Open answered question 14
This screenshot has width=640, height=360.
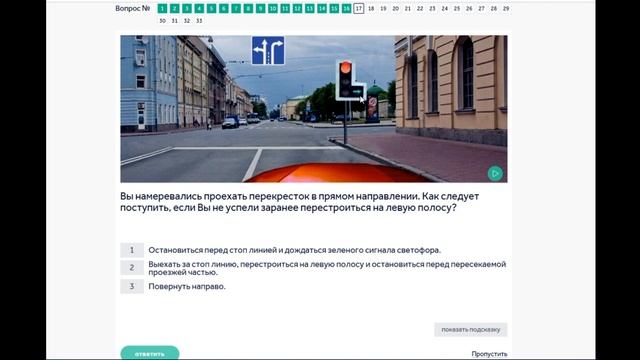click(322, 9)
